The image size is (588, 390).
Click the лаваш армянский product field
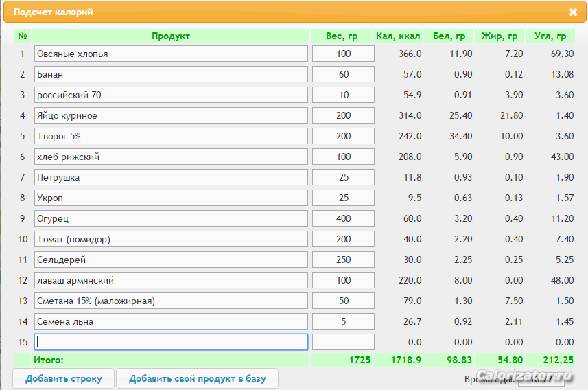tap(171, 280)
